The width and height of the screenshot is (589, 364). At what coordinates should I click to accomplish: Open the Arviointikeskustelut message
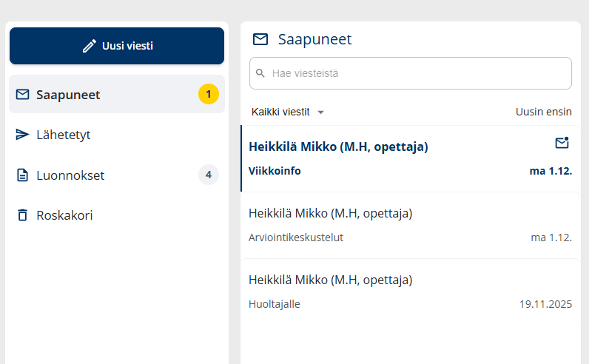click(410, 226)
